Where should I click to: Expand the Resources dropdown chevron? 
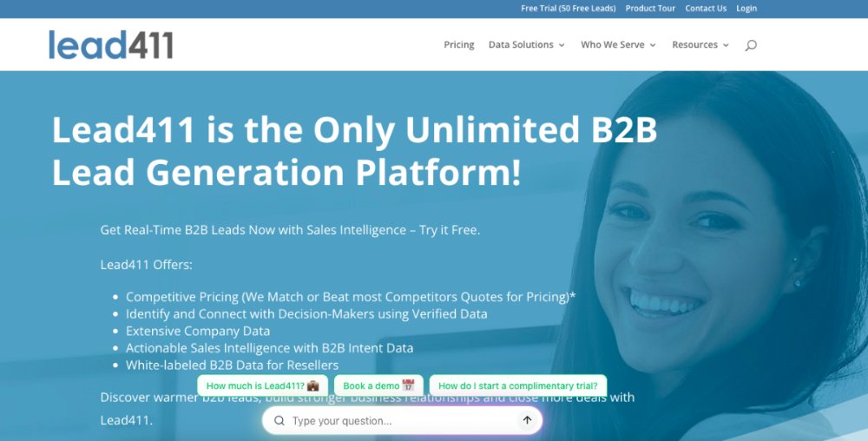726,45
